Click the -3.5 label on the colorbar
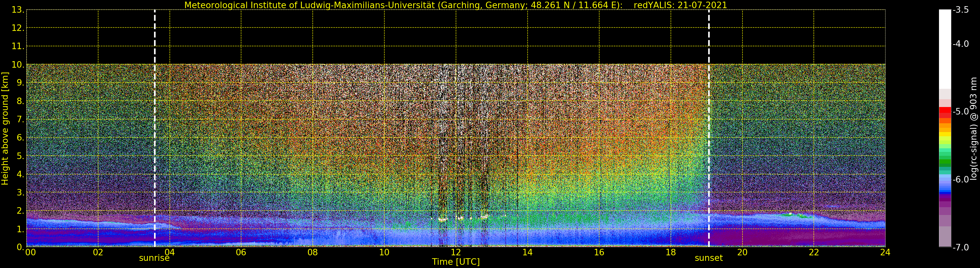Screen dimensions: 980x268 (x=961, y=10)
